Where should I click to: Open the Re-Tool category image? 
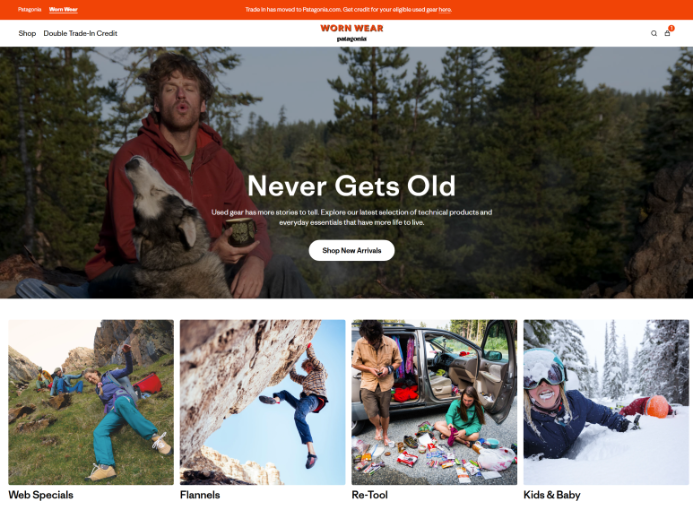[434, 402]
